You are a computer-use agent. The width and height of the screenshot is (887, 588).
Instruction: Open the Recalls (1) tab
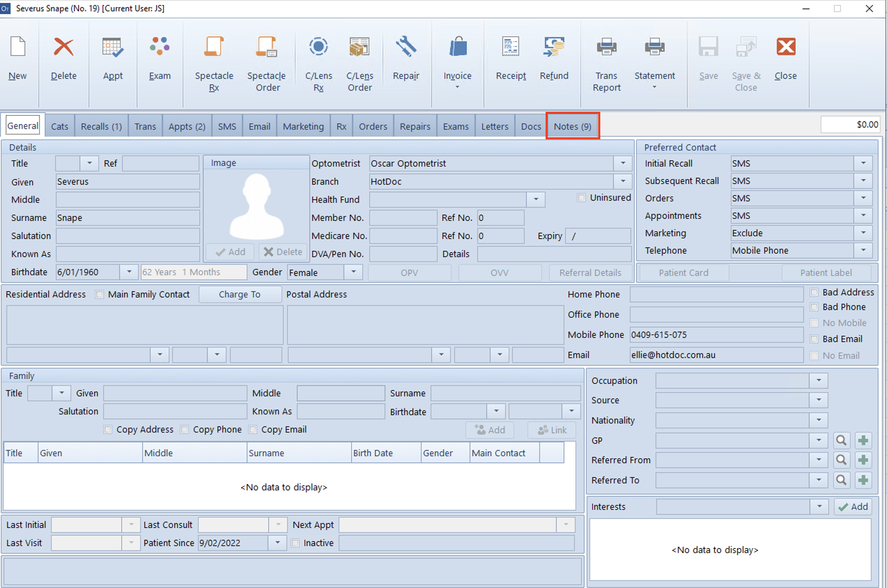coord(101,126)
